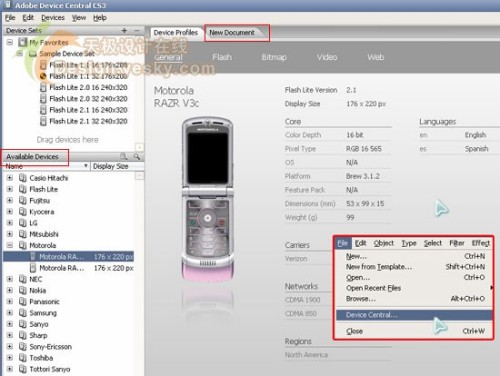Image resolution: width=500 pixels, height=376 pixels.
Task: Open the Help menu
Action: pos(100,18)
